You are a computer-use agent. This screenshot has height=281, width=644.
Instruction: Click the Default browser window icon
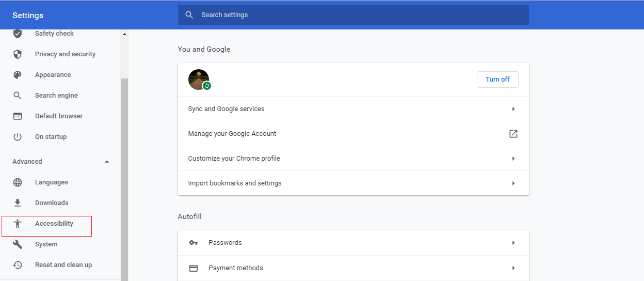tap(18, 116)
